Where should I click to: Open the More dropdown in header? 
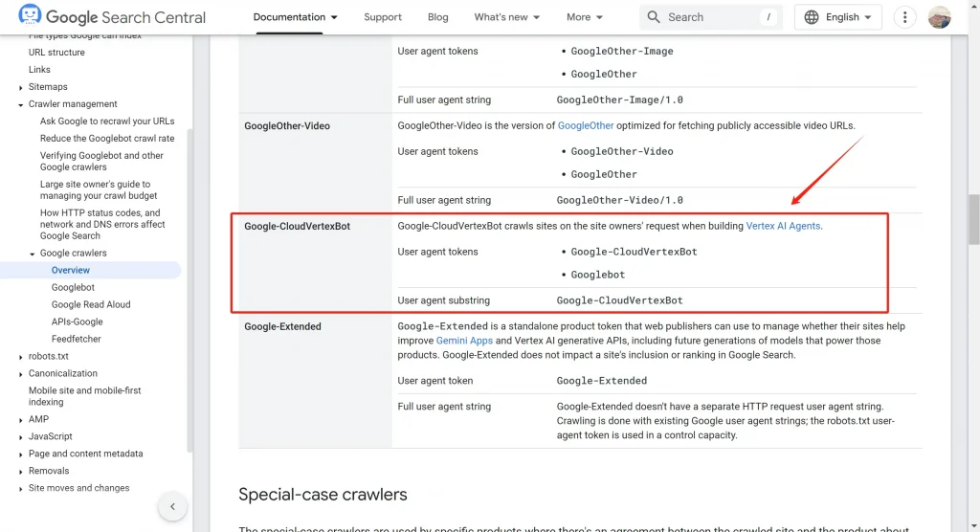(x=585, y=17)
